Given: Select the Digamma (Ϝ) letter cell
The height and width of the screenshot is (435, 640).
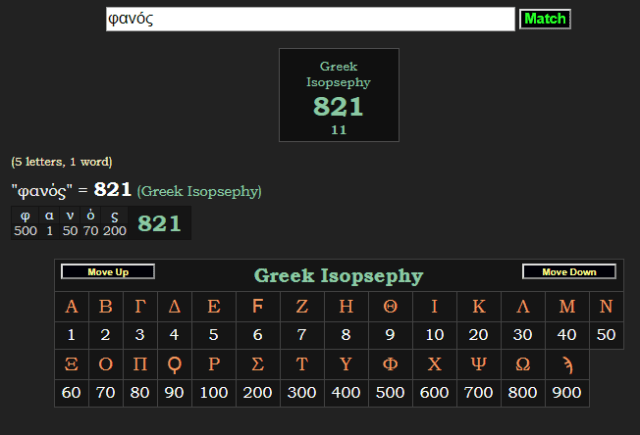Looking at the screenshot, I should tap(257, 307).
